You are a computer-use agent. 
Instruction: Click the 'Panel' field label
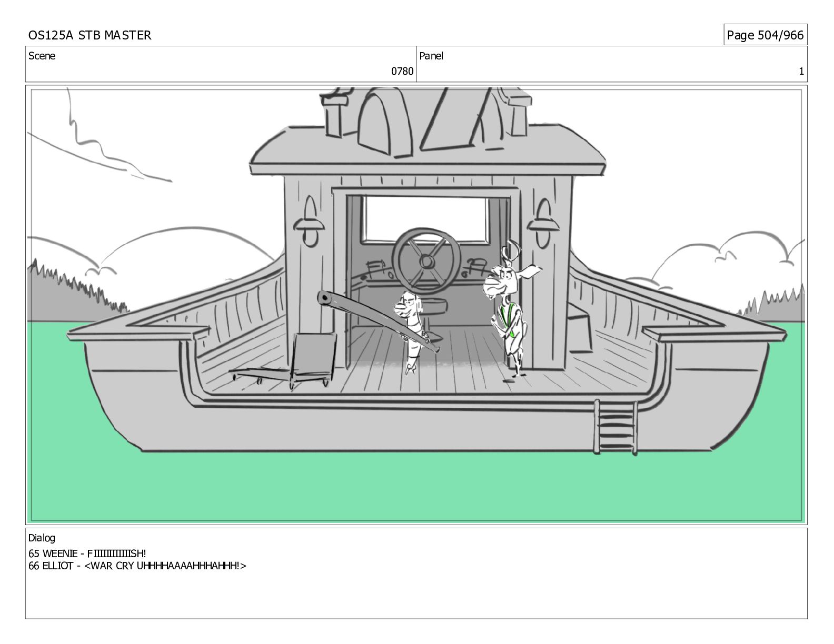coord(431,56)
